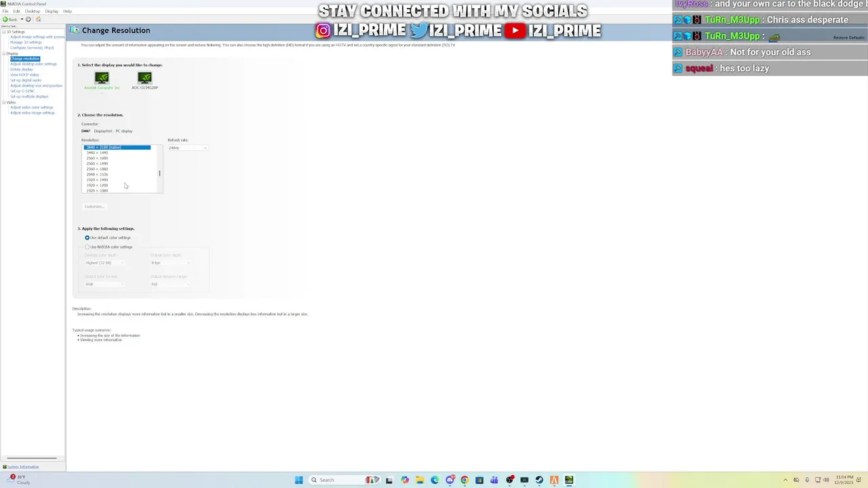Go to the Home page icon
This screenshot has width=868, height=488.
pyautogui.click(x=38, y=19)
